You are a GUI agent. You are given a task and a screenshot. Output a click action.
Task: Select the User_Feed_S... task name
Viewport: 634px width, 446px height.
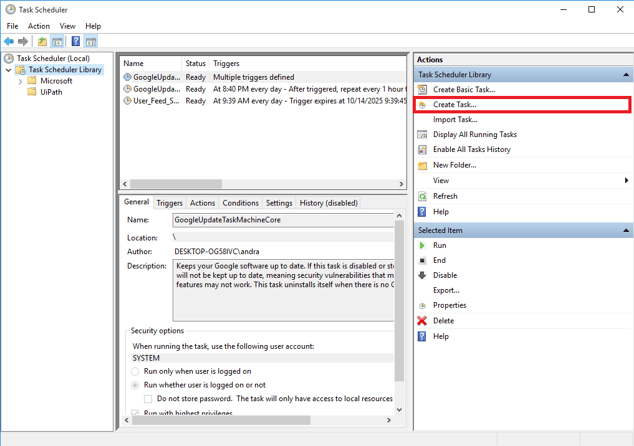(x=156, y=101)
